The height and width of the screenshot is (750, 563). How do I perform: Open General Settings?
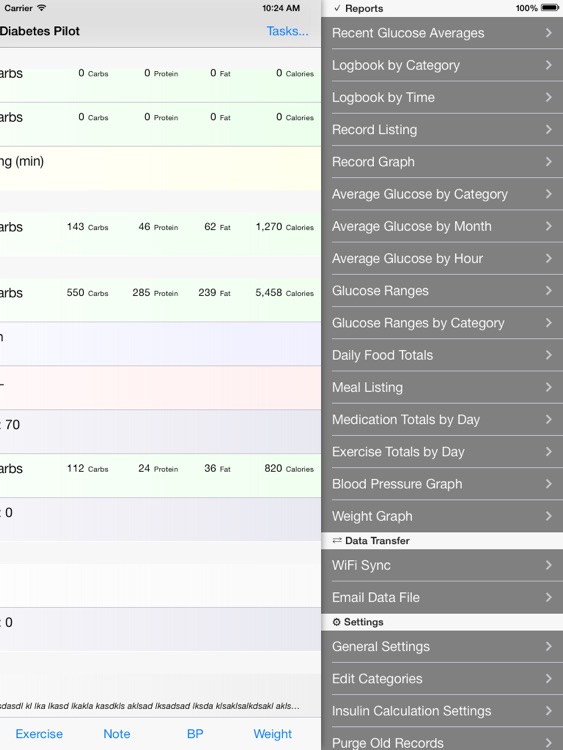click(x=442, y=647)
